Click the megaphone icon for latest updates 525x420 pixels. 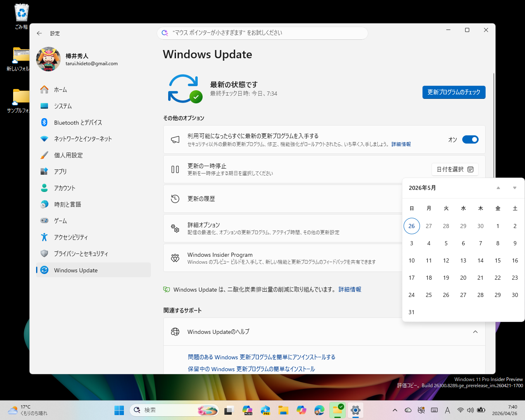[175, 139]
